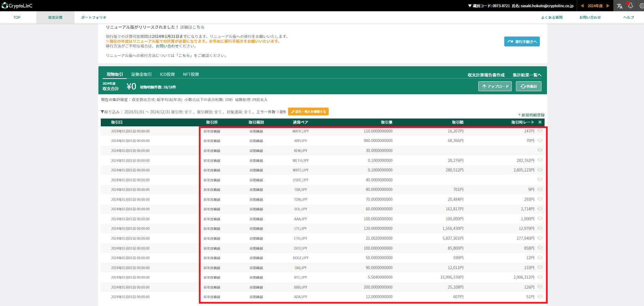644x306 pixels.
Task: Toggle visibility of the BTC/JPY row
Action: 540,277
